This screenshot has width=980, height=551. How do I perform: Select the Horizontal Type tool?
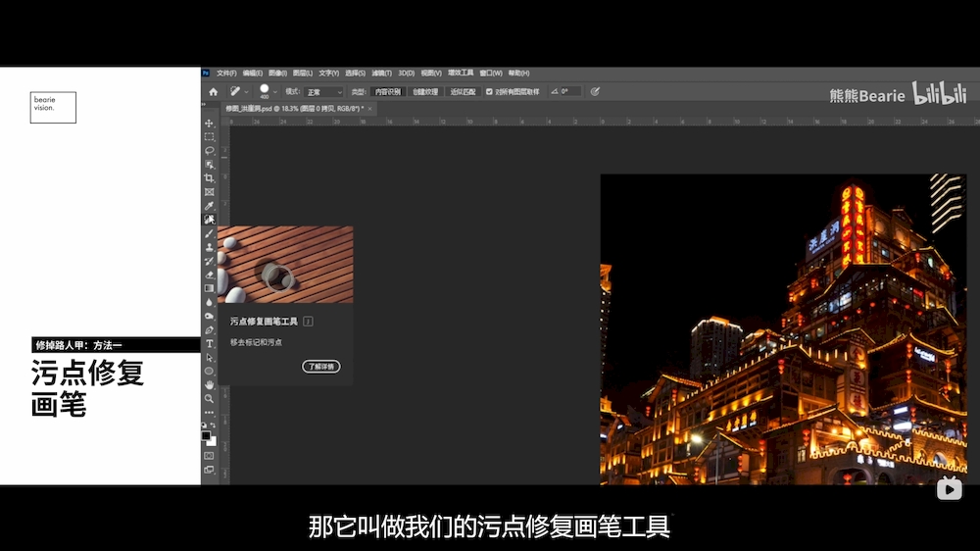pos(209,344)
